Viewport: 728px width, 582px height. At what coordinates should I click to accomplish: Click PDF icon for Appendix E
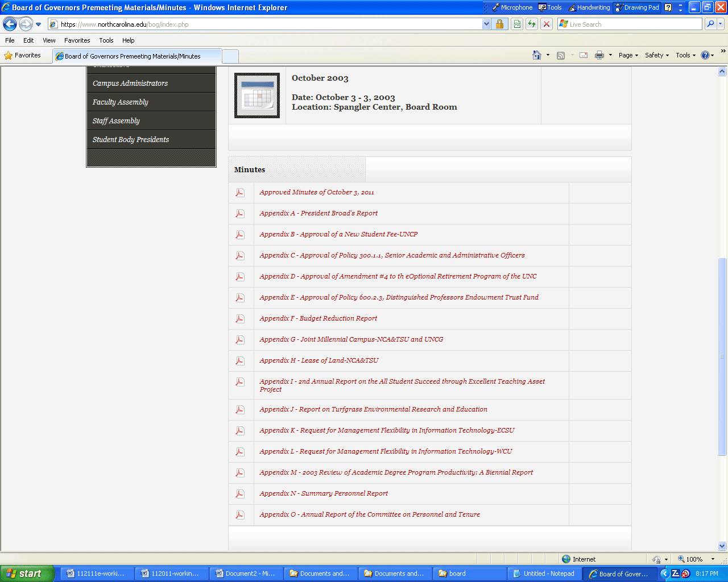pos(240,298)
